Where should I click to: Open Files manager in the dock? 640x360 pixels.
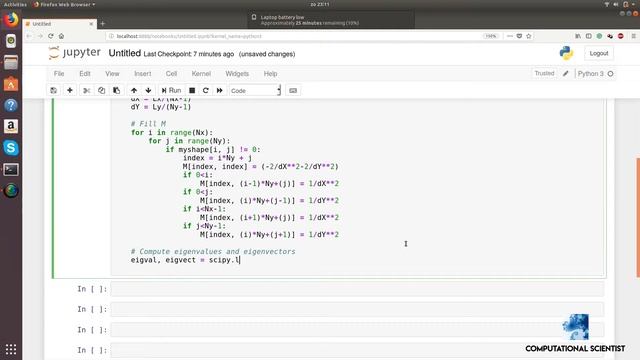pyautogui.click(x=11, y=62)
